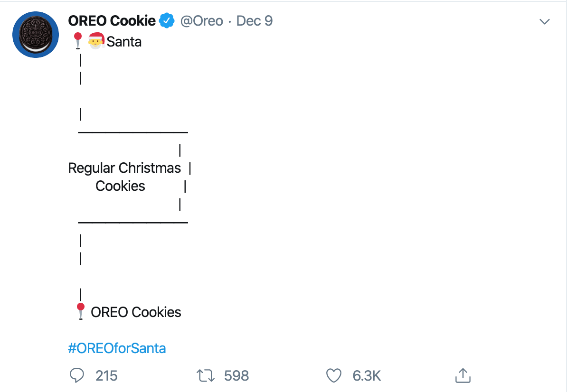Click the reply speech bubble icon

click(77, 375)
